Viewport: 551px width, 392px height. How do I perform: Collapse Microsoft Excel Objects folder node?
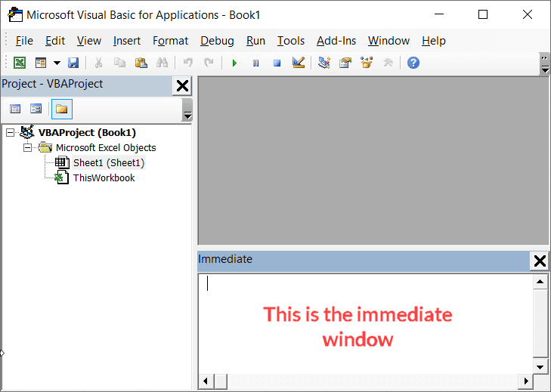point(27,147)
